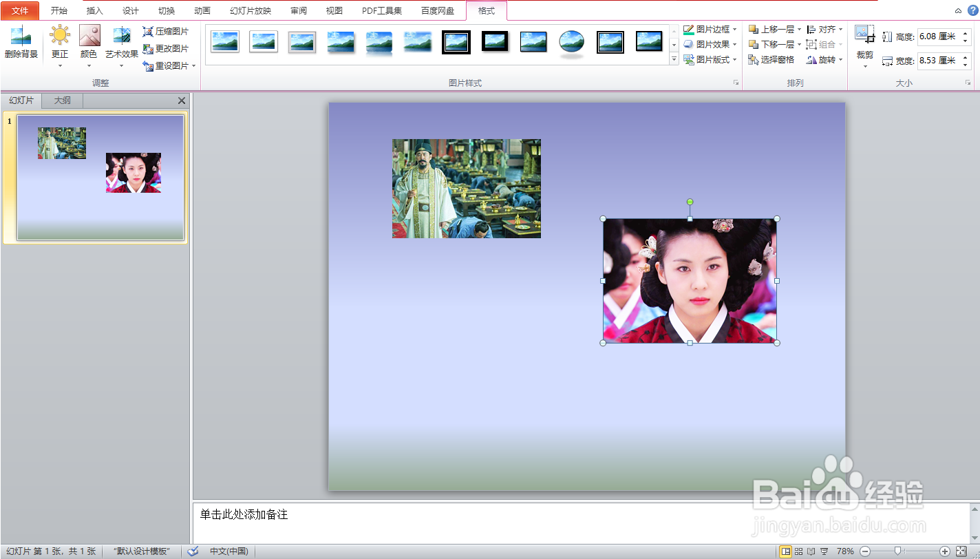The height and width of the screenshot is (559, 980).
Task: Open the 上移一层 dropdown arrow
Action: click(x=799, y=30)
